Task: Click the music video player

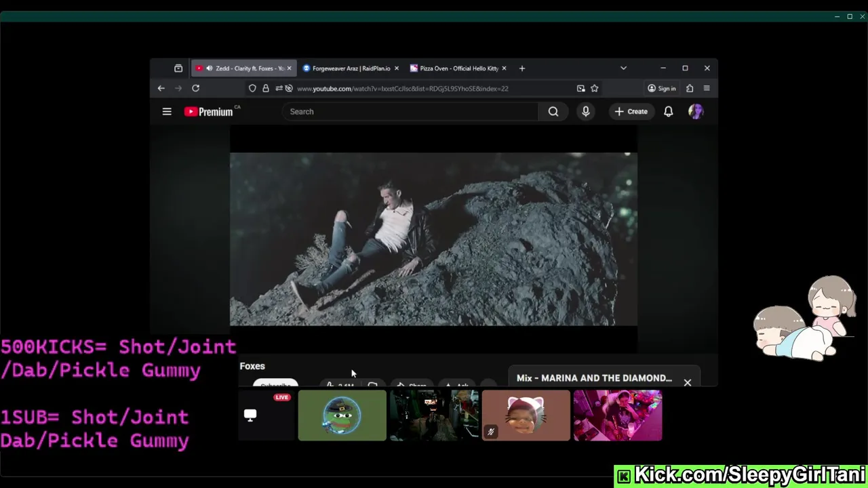Action: coord(433,239)
